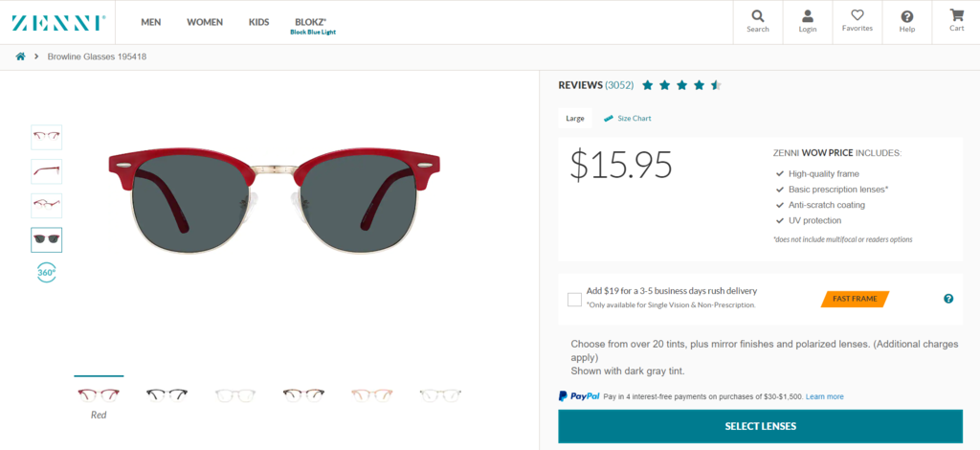Go to home via breadcrumb house icon
980x450 pixels.
coord(20,56)
